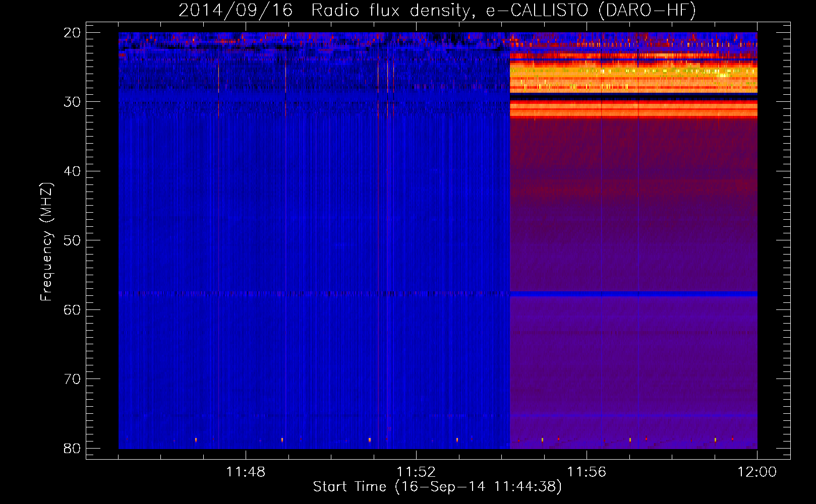
Task: Click the "Start Time (16-Sep-14 11:44:38)" label
Action: [x=437, y=487]
